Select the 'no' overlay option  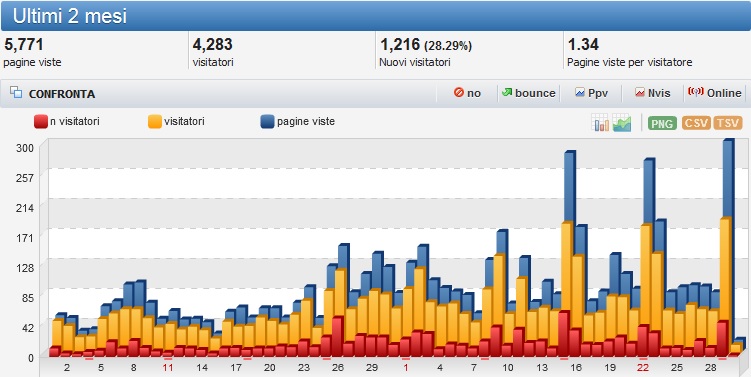[467, 93]
